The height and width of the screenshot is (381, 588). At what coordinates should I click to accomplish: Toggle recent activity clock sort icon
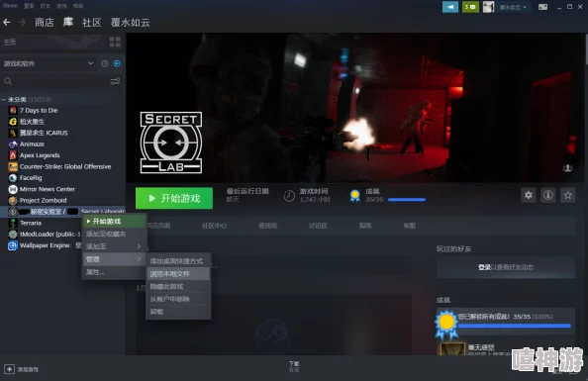click(x=105, y=63)
